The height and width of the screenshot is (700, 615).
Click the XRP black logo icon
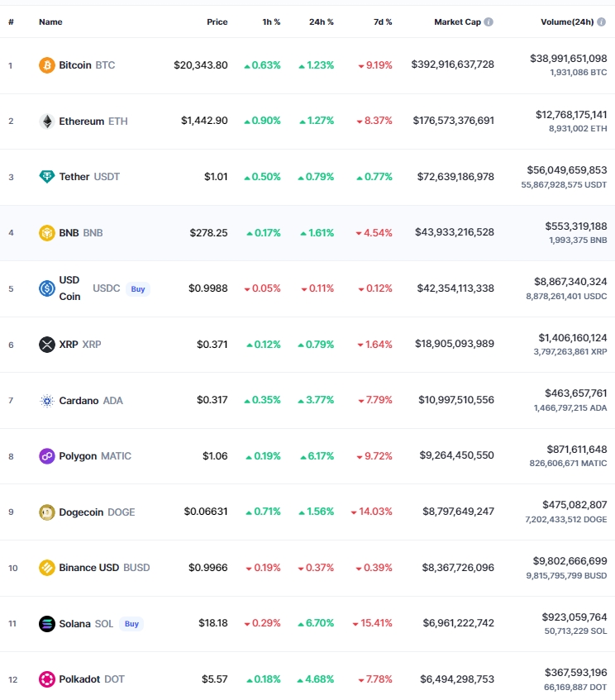tap(47, 344)
